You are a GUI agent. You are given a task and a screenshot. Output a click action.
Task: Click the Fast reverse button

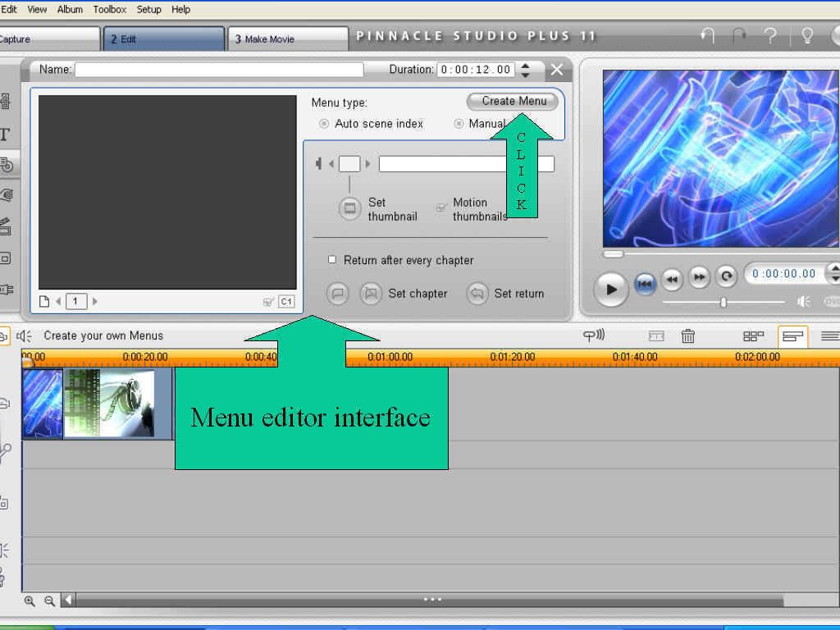672,279
